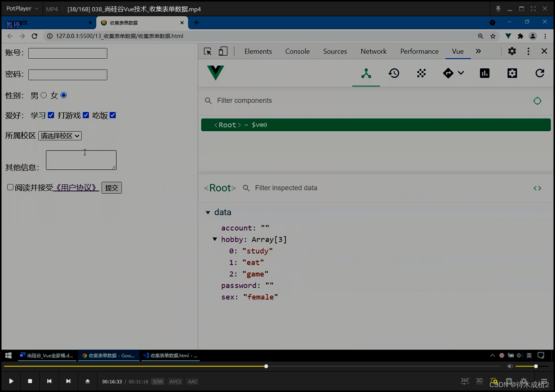Open the 请选择校区 campus dropdown
The image size is (555, 392).
click(60, 136)
